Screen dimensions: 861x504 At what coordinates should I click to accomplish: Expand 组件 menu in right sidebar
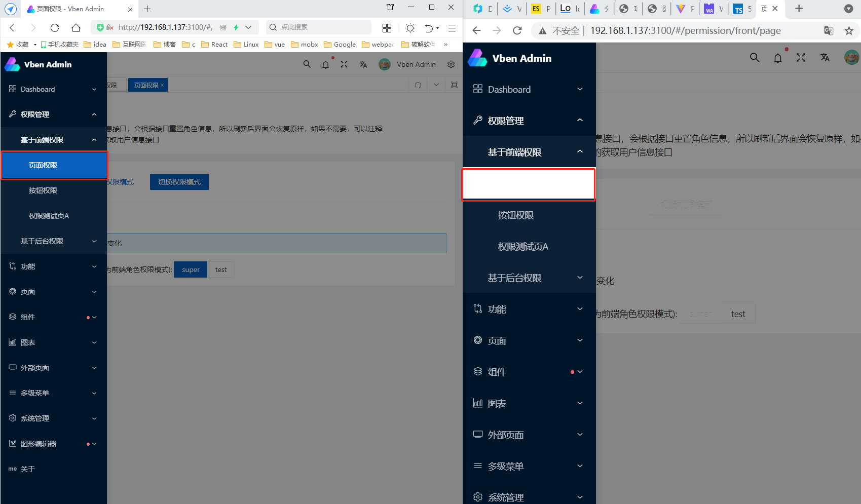pyautogui.click(x=529, y=372)
